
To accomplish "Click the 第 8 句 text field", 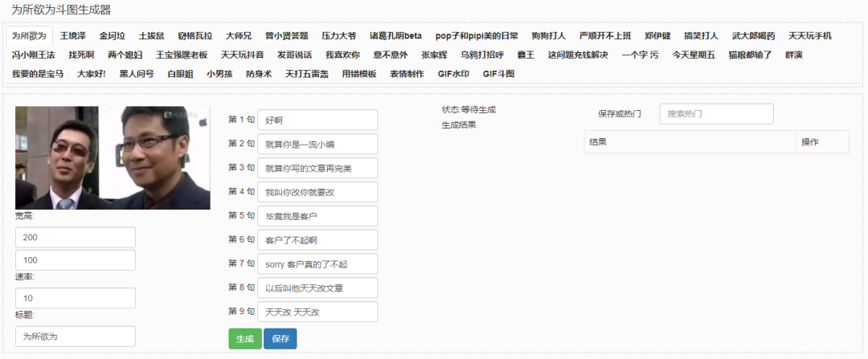I will click(317, 288).
